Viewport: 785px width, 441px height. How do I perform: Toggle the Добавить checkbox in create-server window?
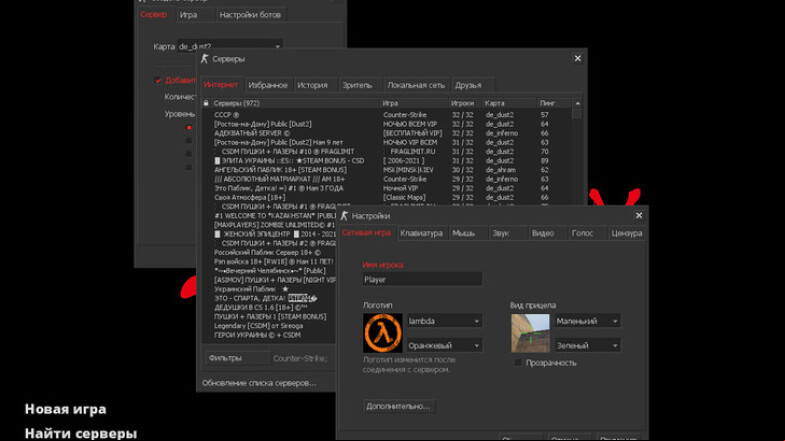[x=158, y=80]
